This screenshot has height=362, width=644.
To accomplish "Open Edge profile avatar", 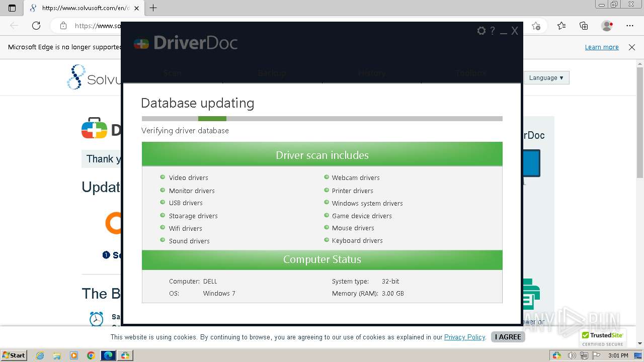I will [x=607, y=26].
